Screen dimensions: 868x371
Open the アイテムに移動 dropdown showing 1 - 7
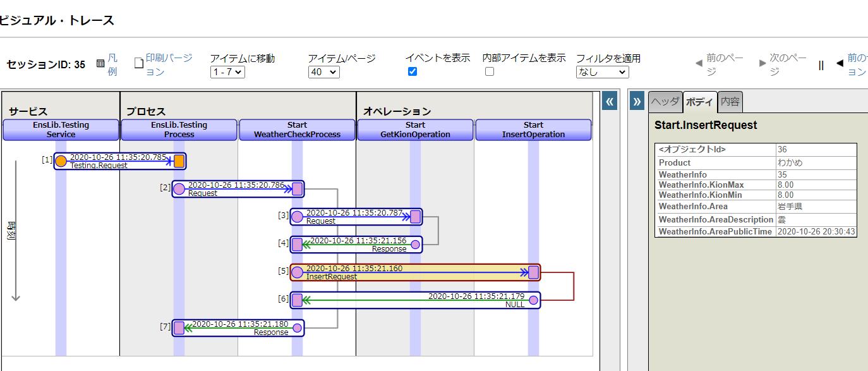(x=227, y=72)
